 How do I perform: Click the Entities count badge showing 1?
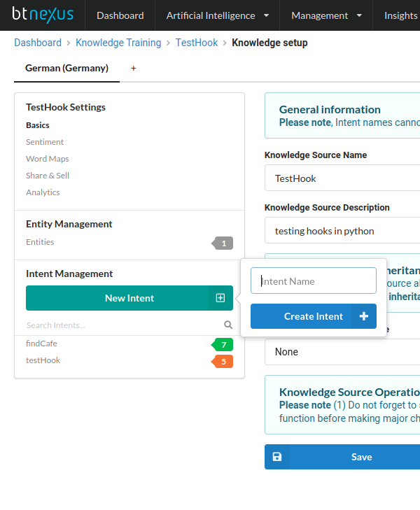(x=223, y=243)
